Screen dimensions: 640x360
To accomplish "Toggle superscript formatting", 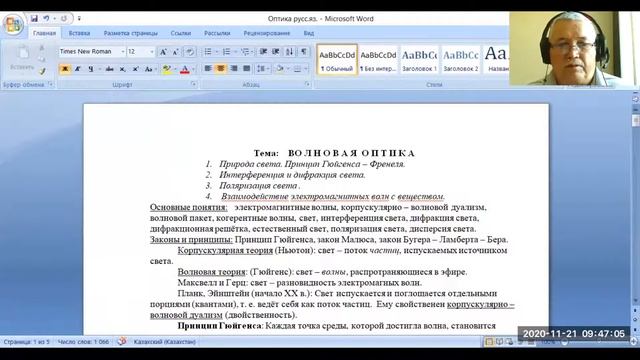I will [135, 69].
